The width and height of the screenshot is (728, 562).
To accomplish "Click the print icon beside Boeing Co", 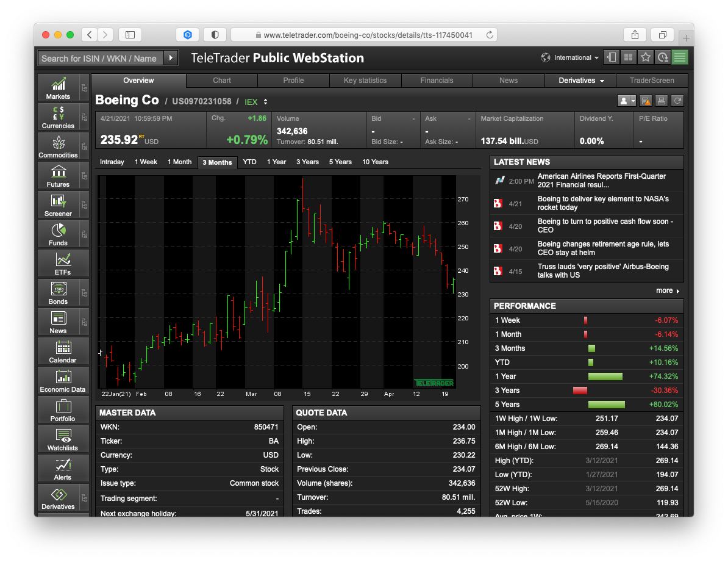I will pos(662,101).
